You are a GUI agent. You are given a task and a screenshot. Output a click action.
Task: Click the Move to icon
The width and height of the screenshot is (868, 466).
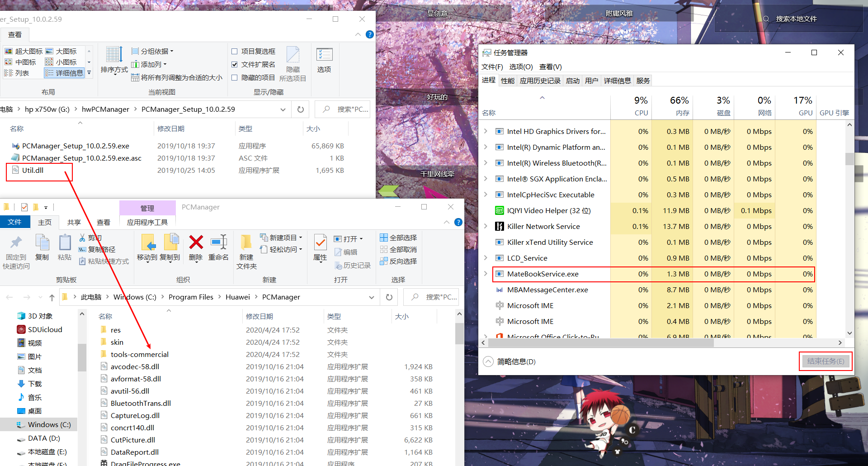click(x=148, y=243)
